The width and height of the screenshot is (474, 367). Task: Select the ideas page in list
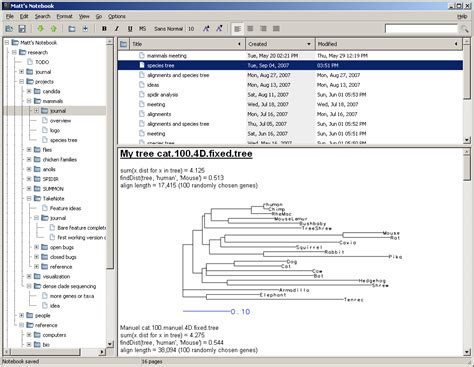[x=290, y=85]
